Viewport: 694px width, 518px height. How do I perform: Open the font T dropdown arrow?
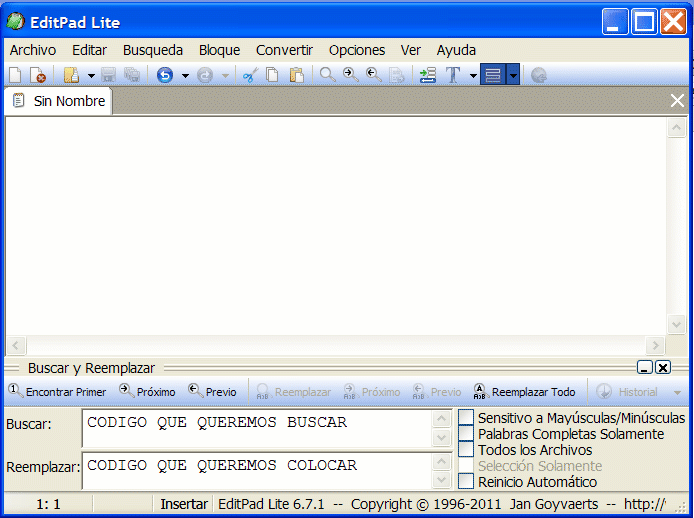tap(473, 76)
